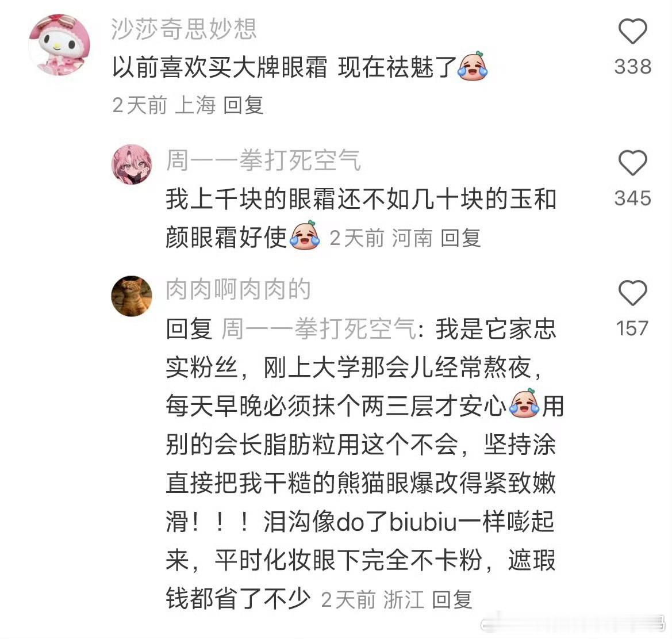
Task: Tap the like count 157
Action: [x=632, y=328]
